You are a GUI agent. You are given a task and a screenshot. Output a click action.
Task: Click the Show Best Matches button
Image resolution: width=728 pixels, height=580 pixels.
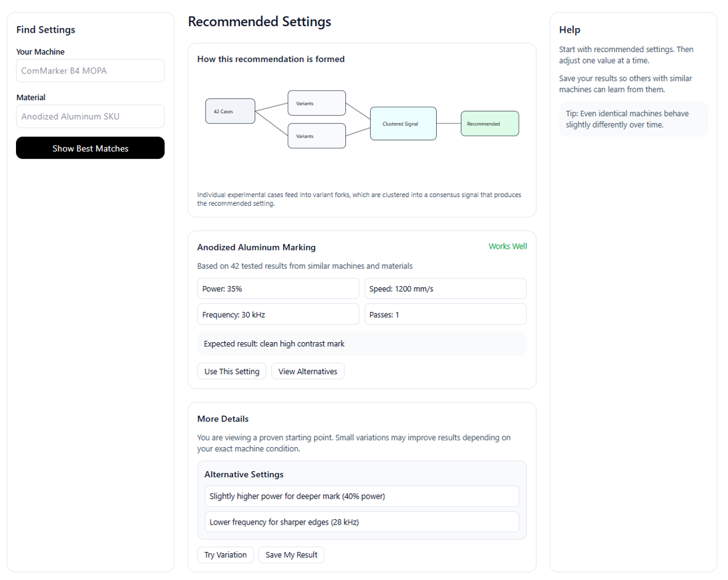(89, 148)
